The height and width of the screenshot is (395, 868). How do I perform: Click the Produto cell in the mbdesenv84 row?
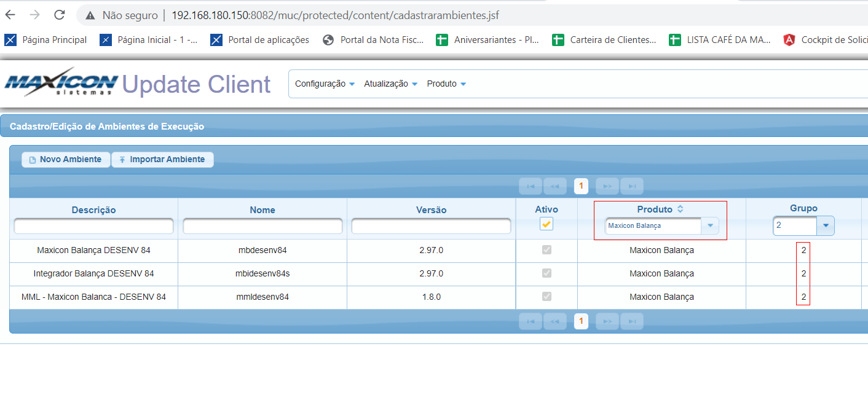coord(661,250)
